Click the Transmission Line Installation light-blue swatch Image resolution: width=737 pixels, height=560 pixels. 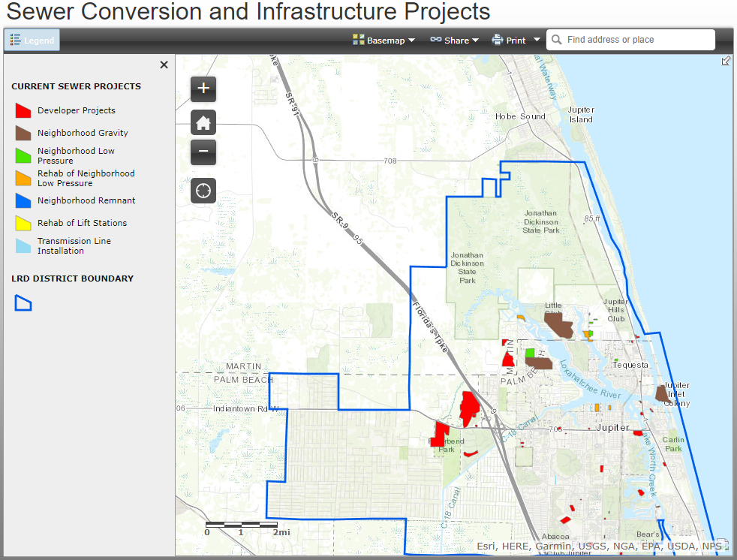coord(23,246)
